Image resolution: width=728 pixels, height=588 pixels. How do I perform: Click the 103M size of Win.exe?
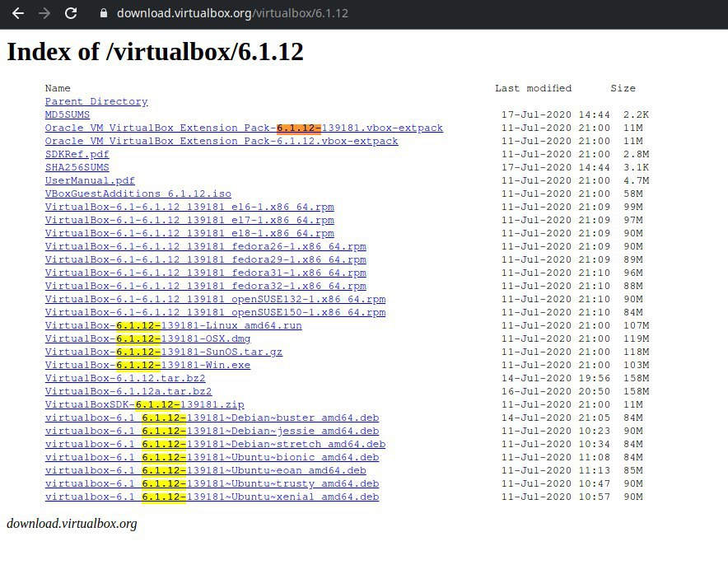(636, 365)
